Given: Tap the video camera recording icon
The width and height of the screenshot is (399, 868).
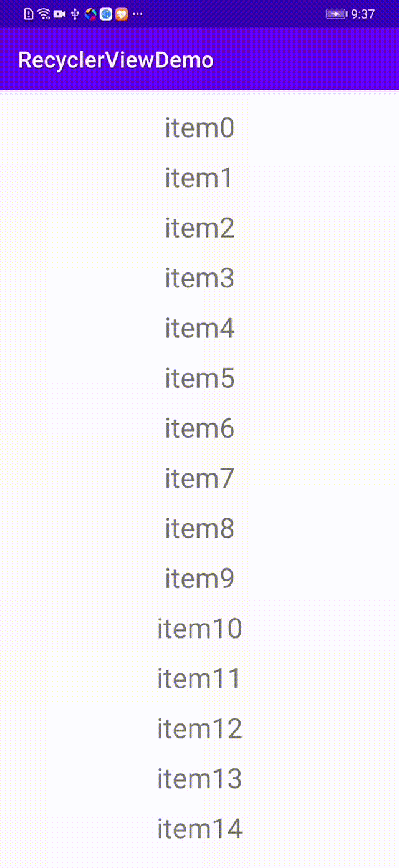Looking at the screenshot, I should (60, 14).
